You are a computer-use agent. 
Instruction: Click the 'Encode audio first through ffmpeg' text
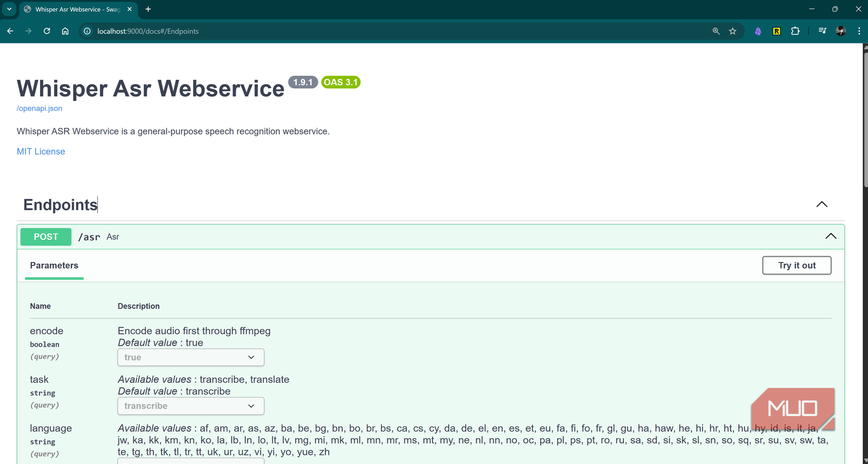pyautogui.click(x=194, y=331)
